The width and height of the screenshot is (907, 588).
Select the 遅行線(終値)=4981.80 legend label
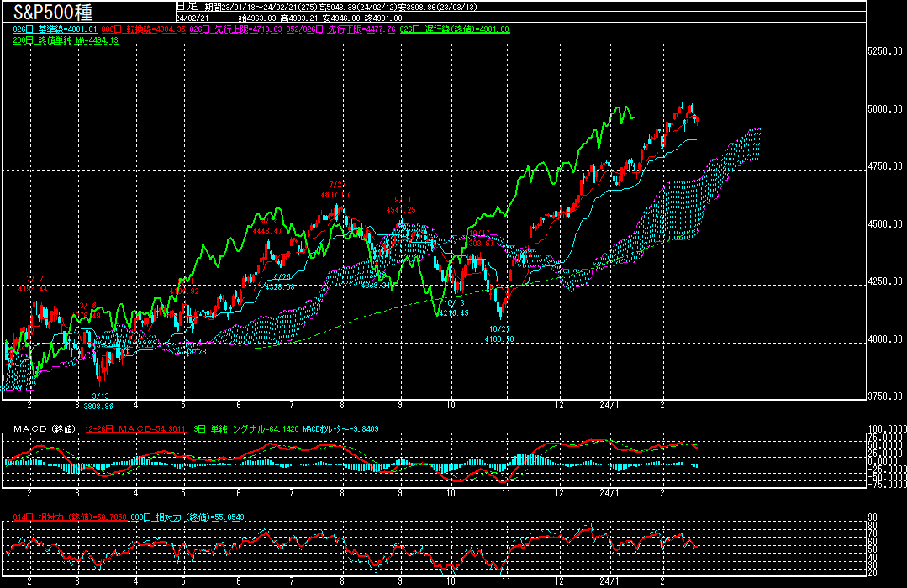(455, 29)
